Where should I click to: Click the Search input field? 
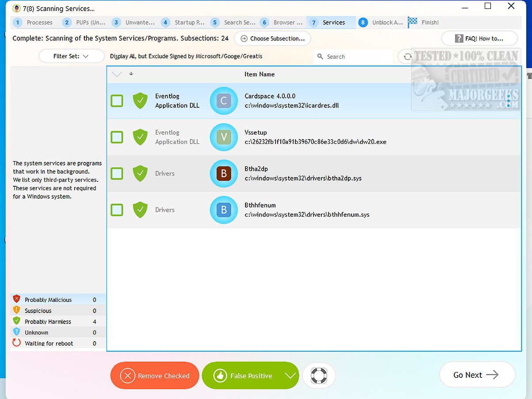point(352,56)
